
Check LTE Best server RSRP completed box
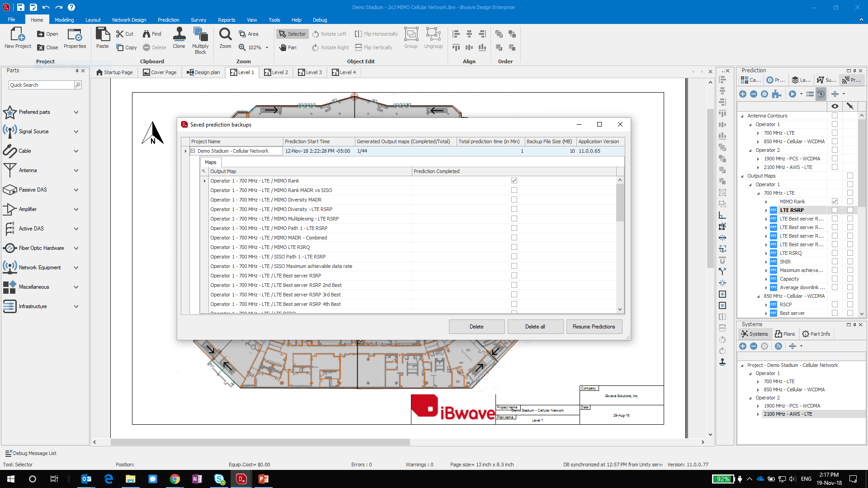click(514, 276)
